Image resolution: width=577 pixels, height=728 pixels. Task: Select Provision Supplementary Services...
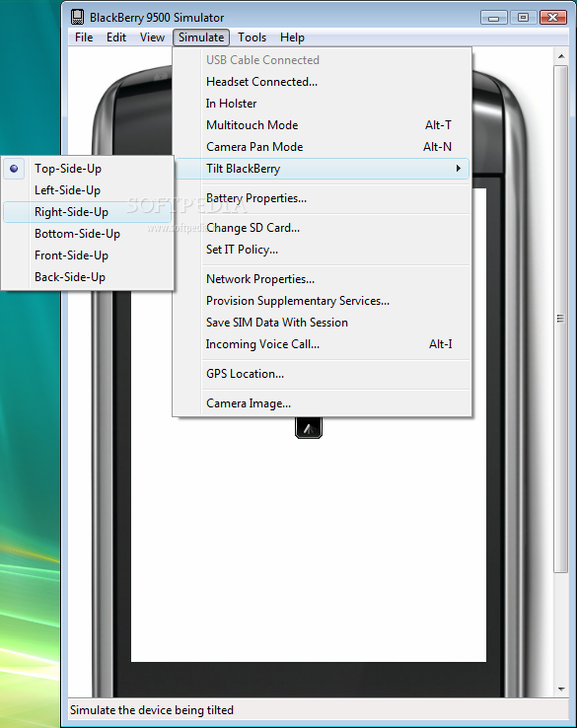click(x=323, y=301)
